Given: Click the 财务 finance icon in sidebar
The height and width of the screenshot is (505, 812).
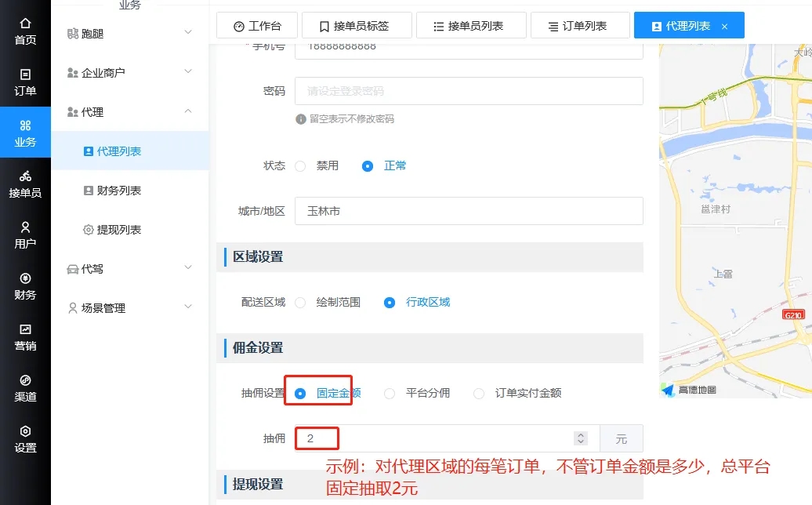Looking at the screenshot, I should click(25, 278).
